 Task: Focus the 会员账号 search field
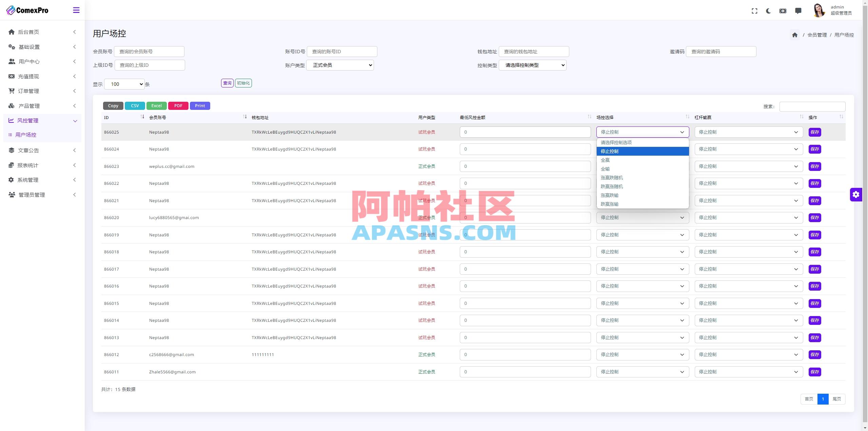coord(149,52)
